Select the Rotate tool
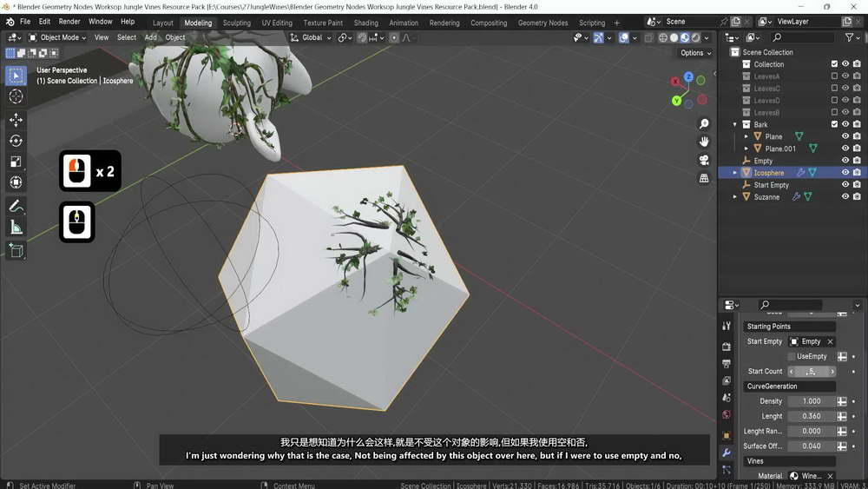 click(16, 141)
